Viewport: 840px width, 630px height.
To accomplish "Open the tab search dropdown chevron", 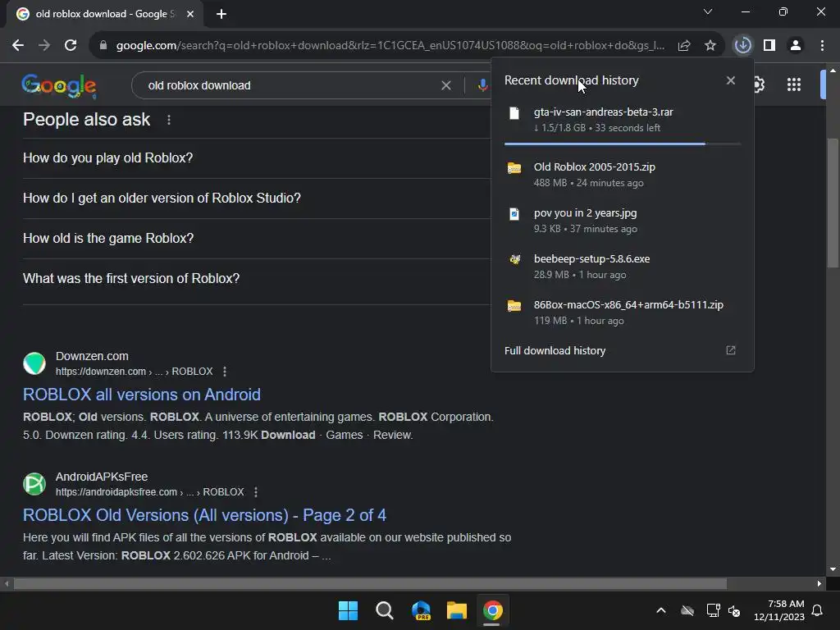I will point(708,11).
